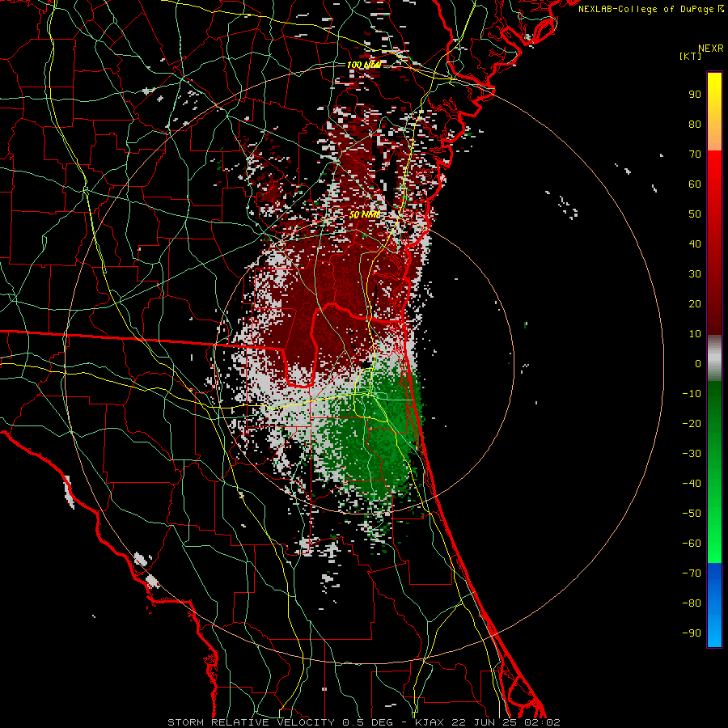The height and width of the screenshot is (728, 728).
Task: Click the 22 JUN 25 date stamp
Action: pos(485,722)
